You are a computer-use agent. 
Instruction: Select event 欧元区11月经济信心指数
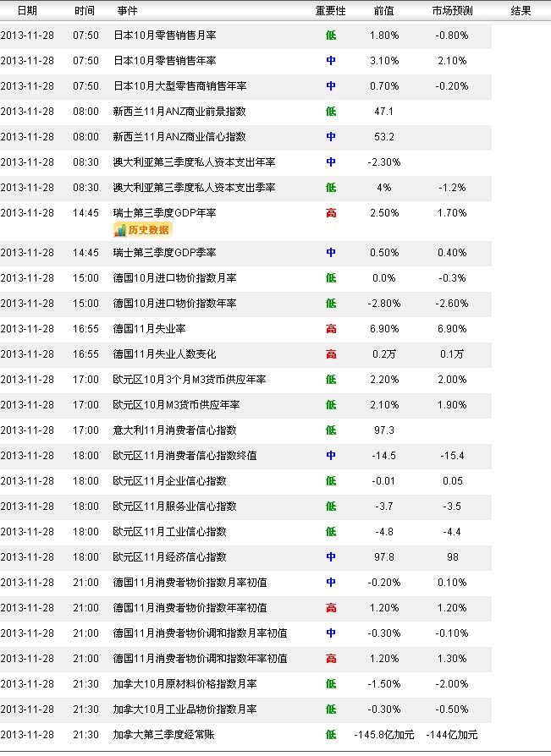(x=169, y=557)
